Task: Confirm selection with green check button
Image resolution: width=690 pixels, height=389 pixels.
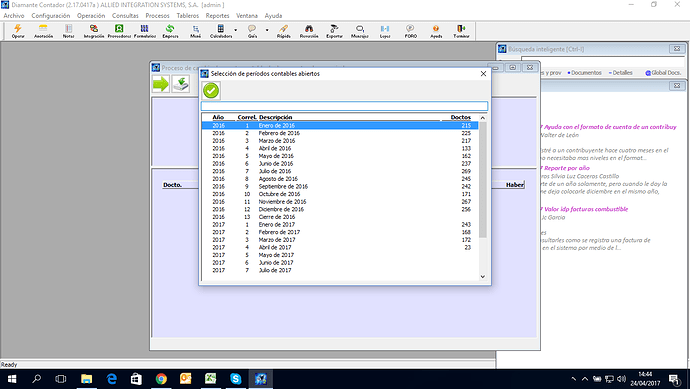Action: (211, 91)
